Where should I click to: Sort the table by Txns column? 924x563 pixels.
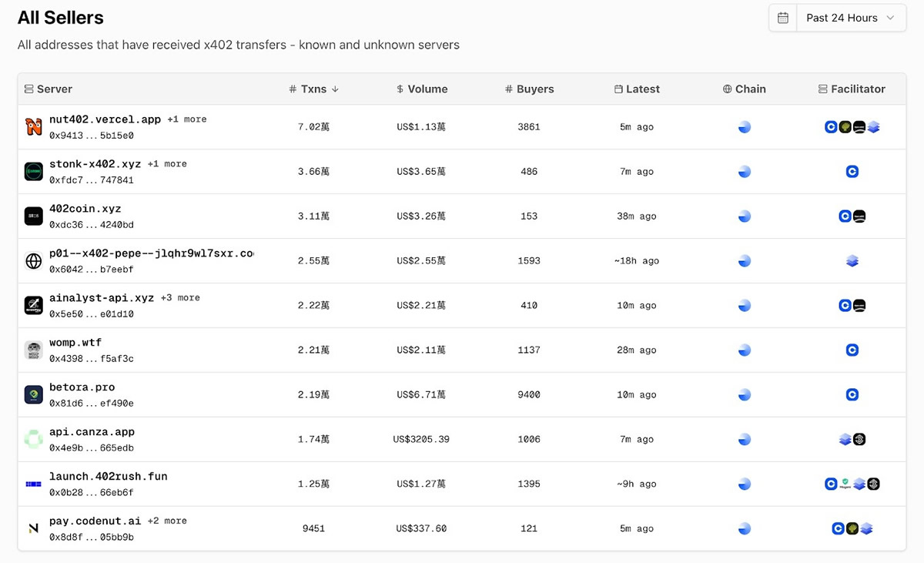tap(314, 89)
